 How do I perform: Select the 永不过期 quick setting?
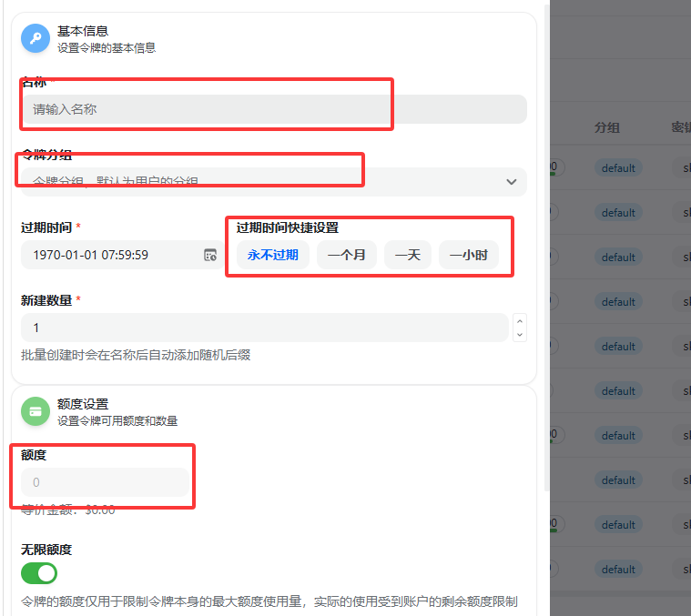273,255
